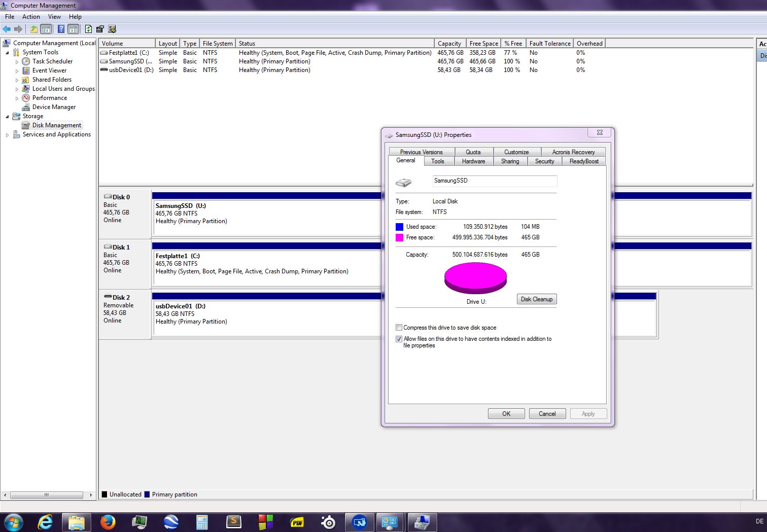This screenshot has width=767, height=532.
Task: Click the magenta Free space swatch
Action: pos(400,237)
